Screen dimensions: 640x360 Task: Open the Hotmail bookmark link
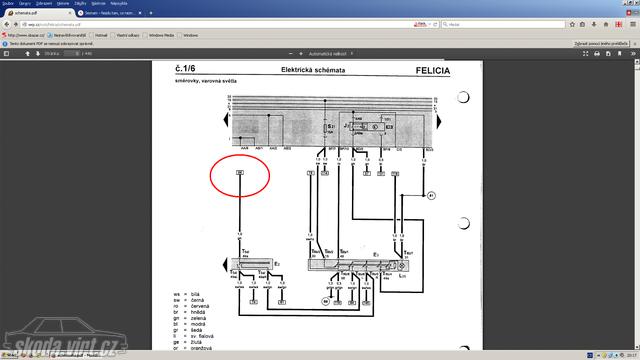(x=98, y=36)
